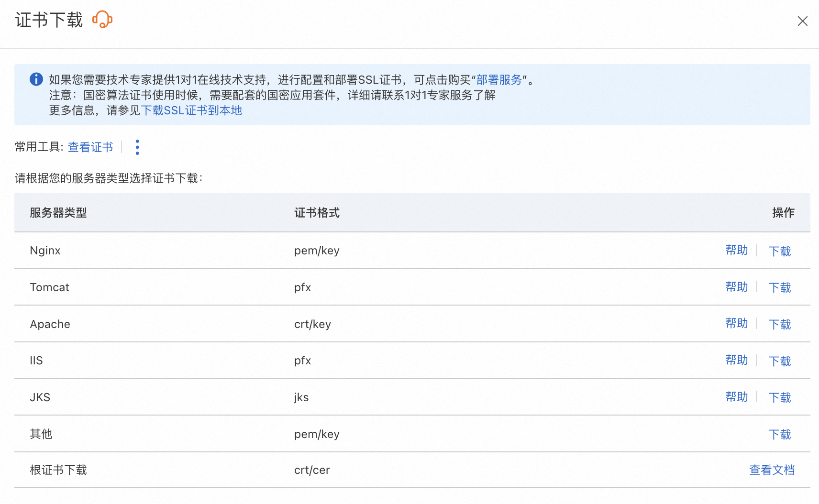Download the IIS pfx certificate
819x504 pixels.
(780, 361)
